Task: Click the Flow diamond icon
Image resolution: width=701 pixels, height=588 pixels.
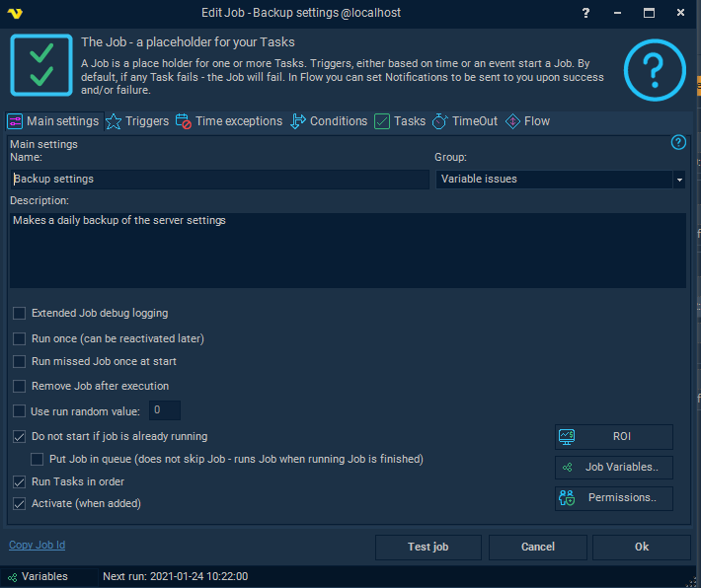Action: pyautogui.click(x=512, y=121)
